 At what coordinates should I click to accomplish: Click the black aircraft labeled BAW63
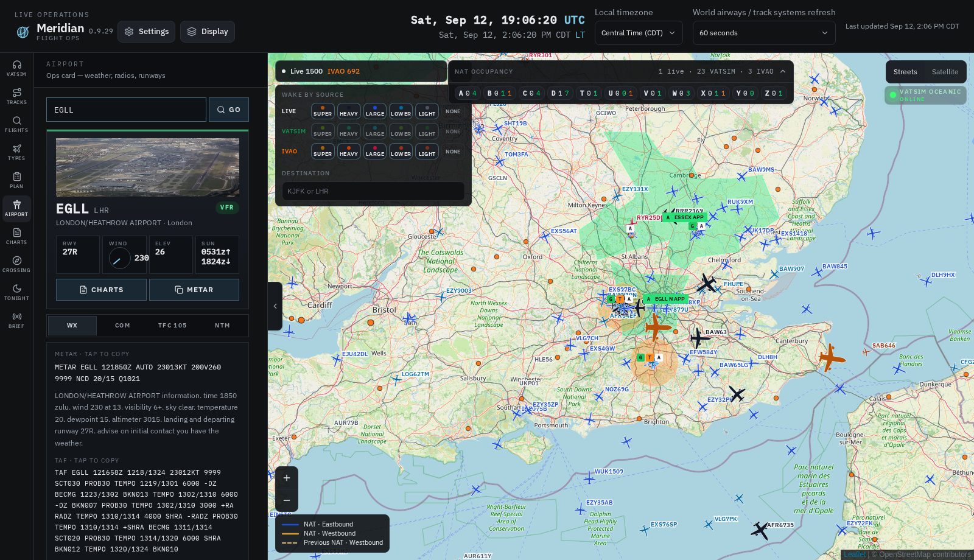tap(699, 338)
